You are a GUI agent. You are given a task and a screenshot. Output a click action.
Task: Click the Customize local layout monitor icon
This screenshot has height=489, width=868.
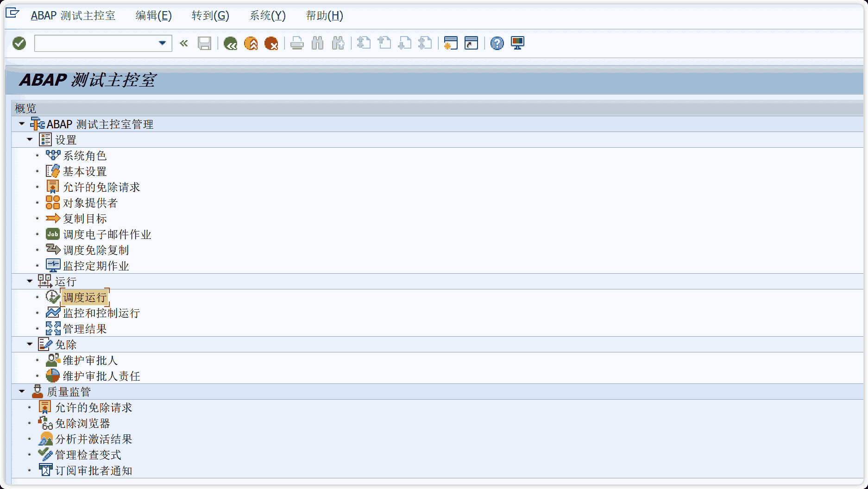click(517, 44)
